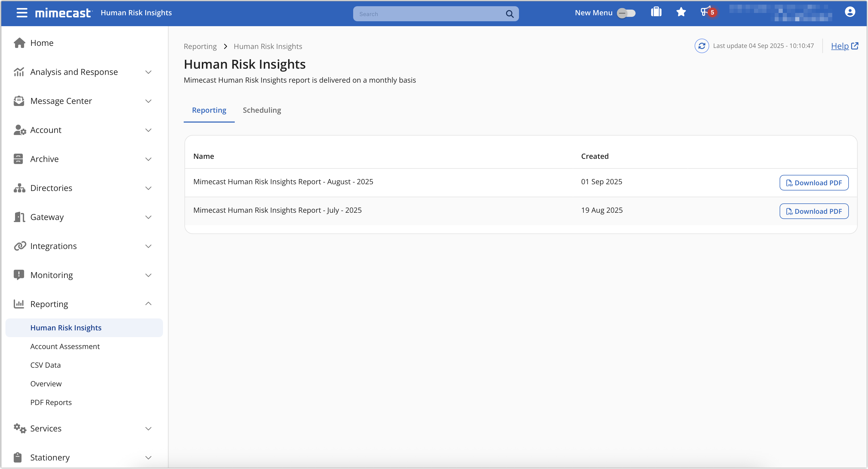The width and height of the screenshot is (868, 469).
Task: Open the CSV Data submenu item
Action: [46, 365]
